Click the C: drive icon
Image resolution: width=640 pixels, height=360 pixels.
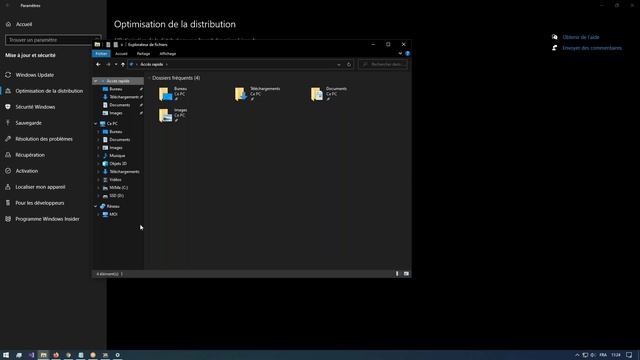click(x=105, y=188)
